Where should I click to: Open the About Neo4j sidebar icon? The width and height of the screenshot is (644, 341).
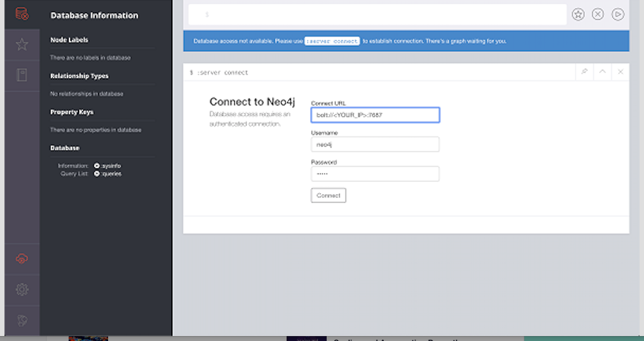[x=22, y=321]
